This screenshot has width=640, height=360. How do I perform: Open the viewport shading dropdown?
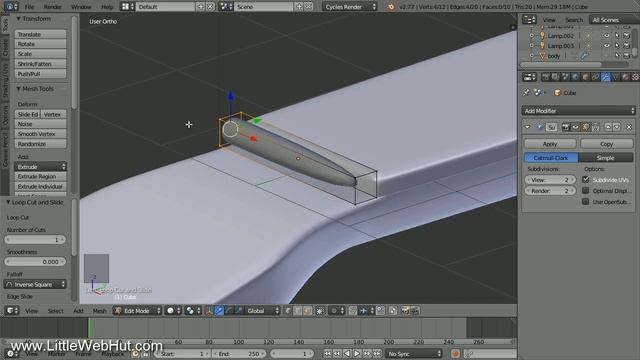pos(173,311)
